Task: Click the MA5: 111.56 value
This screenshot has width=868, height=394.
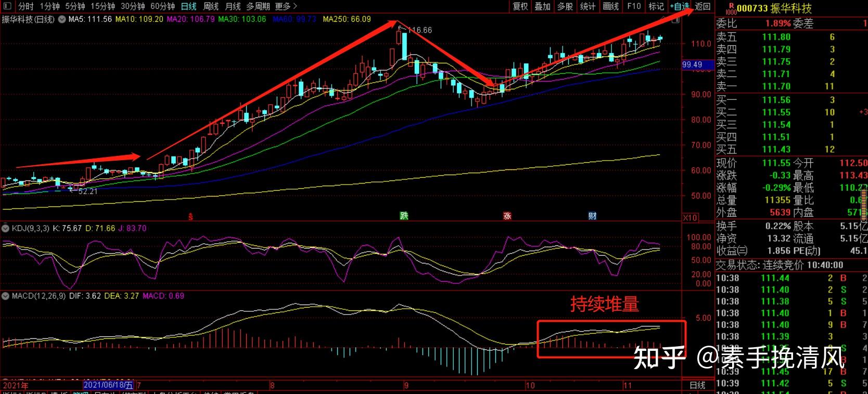Action: (x=90, y=19)
